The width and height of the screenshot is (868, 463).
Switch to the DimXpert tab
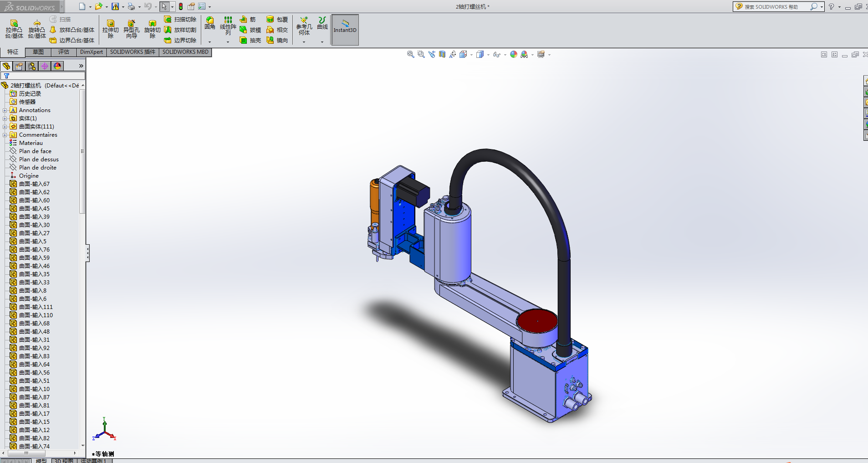91,52
